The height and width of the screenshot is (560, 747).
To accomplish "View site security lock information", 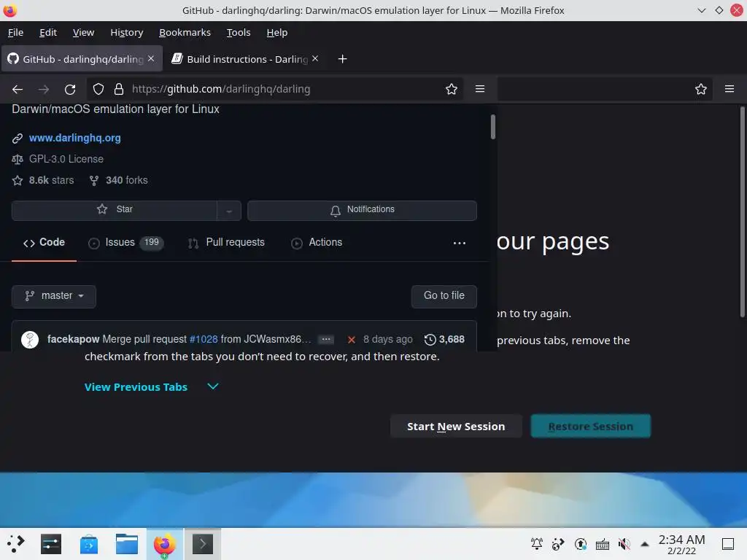I will click(x=119, y=89).
